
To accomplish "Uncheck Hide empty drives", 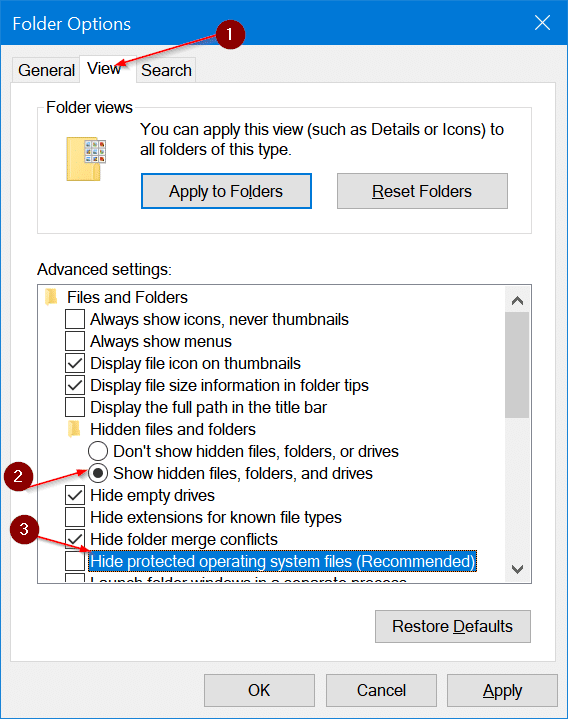I will coord(75,495).
